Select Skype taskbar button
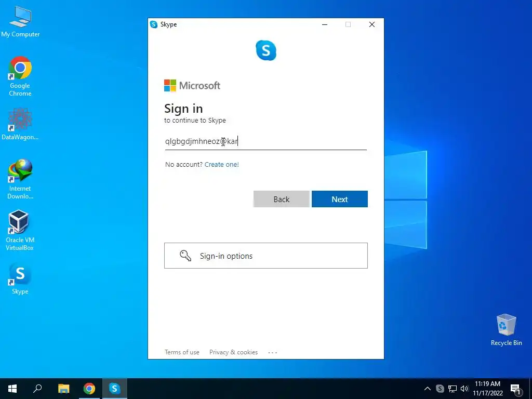 [115, 389]
